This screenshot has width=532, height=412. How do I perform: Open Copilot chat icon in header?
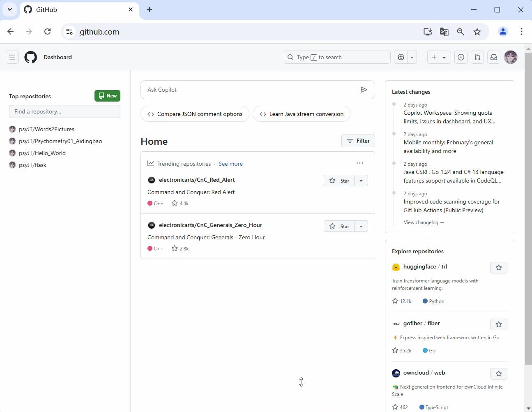pos(401,58)
